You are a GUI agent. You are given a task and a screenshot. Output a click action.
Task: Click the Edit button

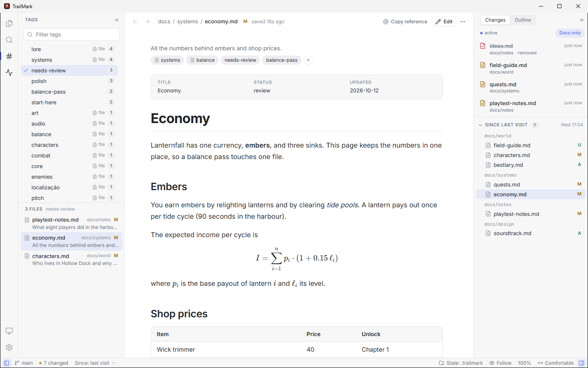pos(444,22)
